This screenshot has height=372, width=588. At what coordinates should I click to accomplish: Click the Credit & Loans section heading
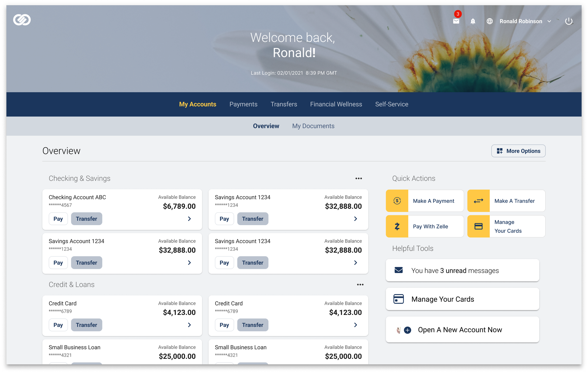click(x=72, y=284)
